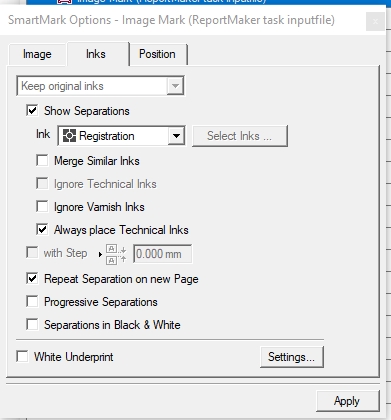
Task: Switch to the Image tab
Action: tap(37, 54)
